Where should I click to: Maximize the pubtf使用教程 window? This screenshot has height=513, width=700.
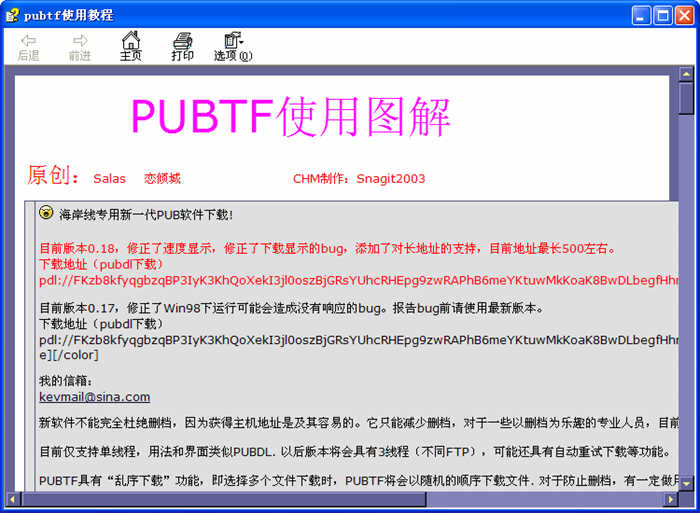point(663,16)
